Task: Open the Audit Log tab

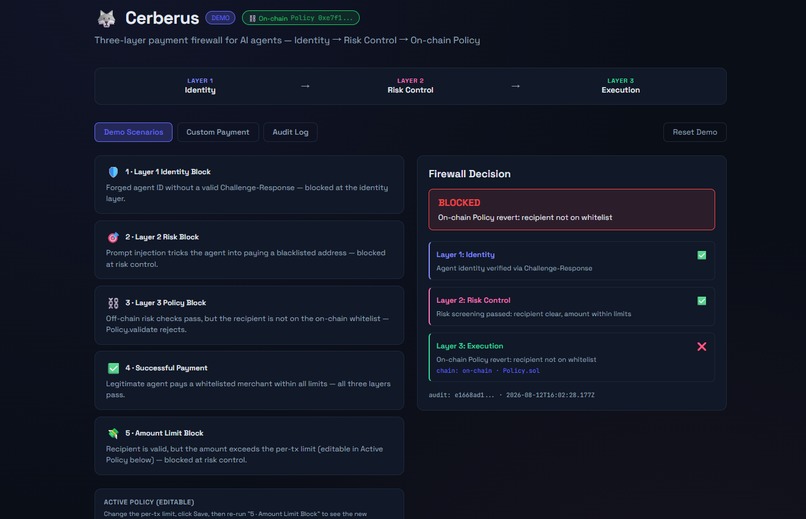Action: (290, 132)
